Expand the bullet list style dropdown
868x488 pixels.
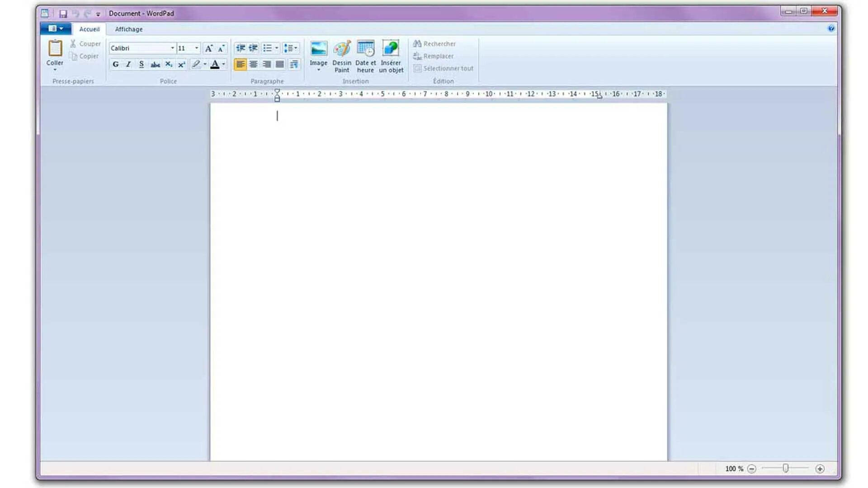(x=277, y=48)
